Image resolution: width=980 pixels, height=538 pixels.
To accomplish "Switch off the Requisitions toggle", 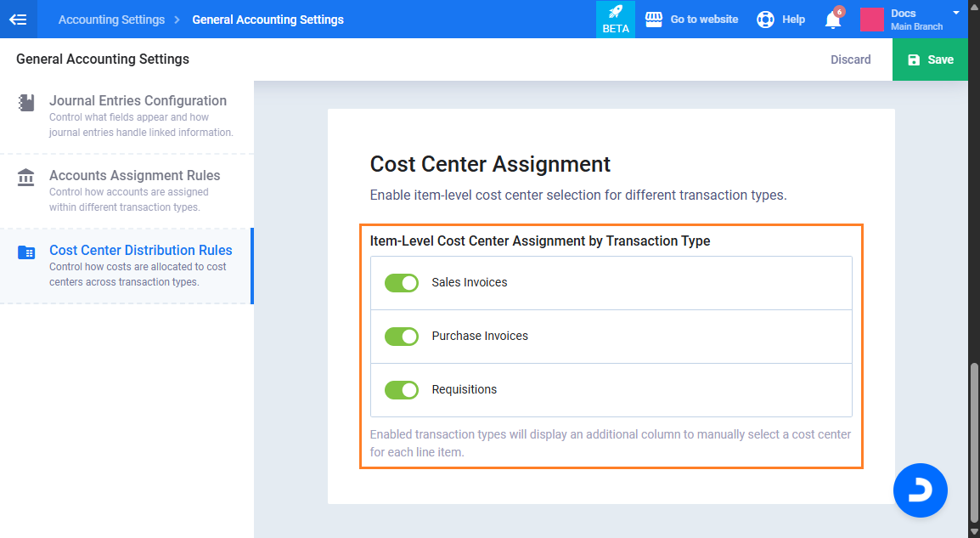I will (402, 390).
